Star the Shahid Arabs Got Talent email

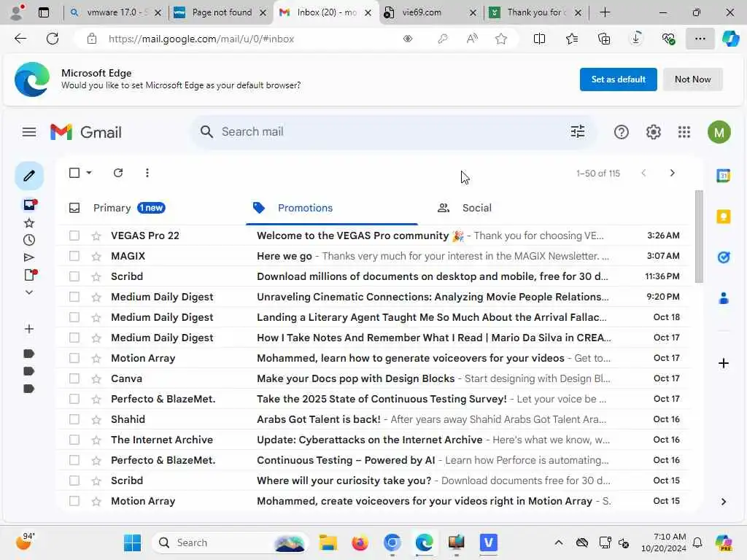click(96, 419)
